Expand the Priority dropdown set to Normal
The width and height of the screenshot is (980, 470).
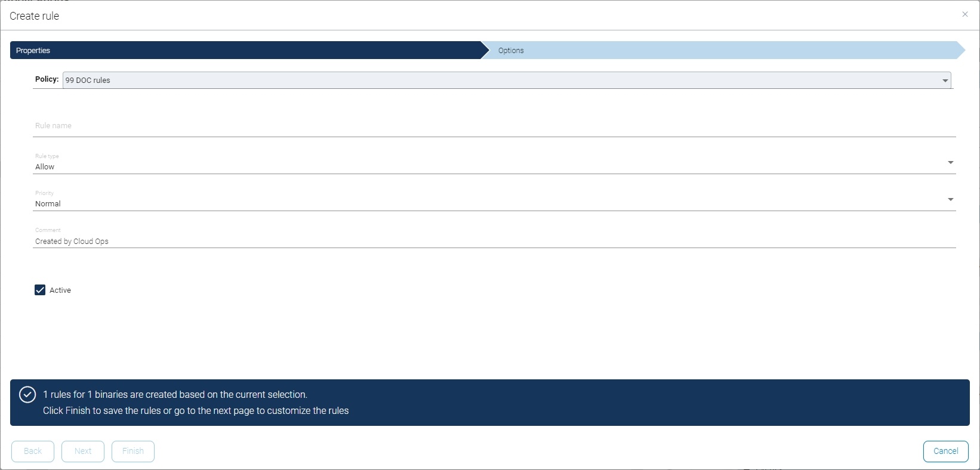click(x=495, y=200)
